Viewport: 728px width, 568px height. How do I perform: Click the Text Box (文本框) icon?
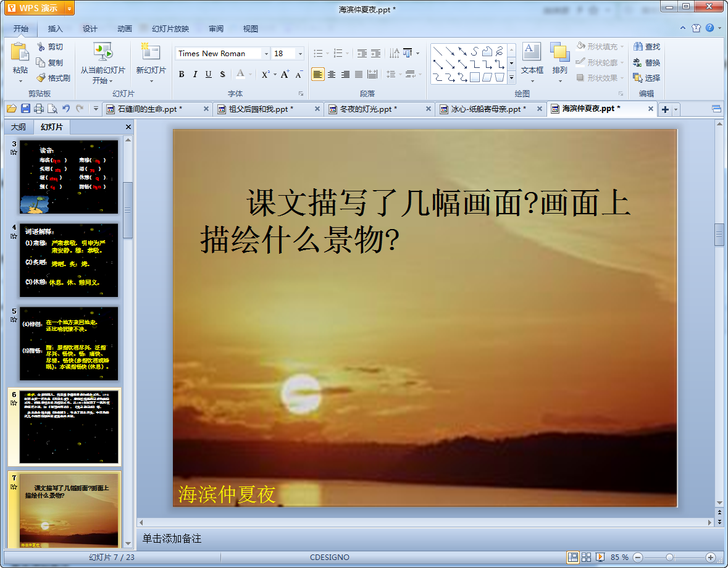tap(532, 51)
